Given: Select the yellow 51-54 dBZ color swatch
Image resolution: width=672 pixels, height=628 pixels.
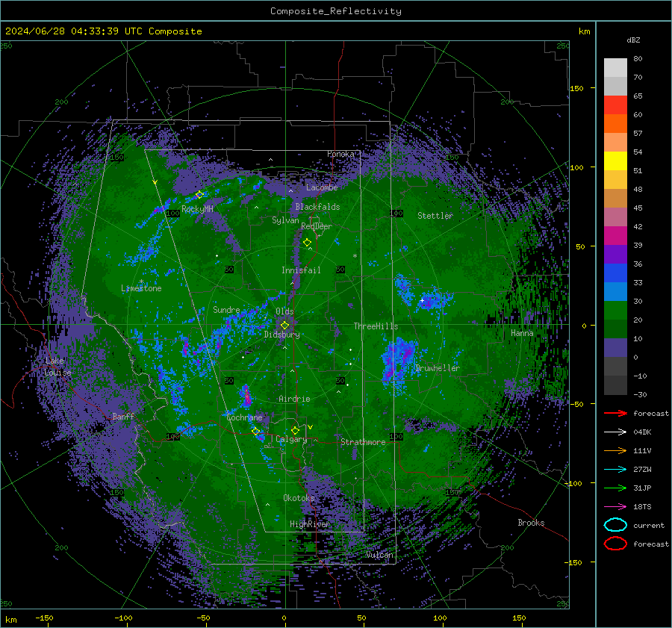Looking at the screenshot, I should [x=615, y=161].
